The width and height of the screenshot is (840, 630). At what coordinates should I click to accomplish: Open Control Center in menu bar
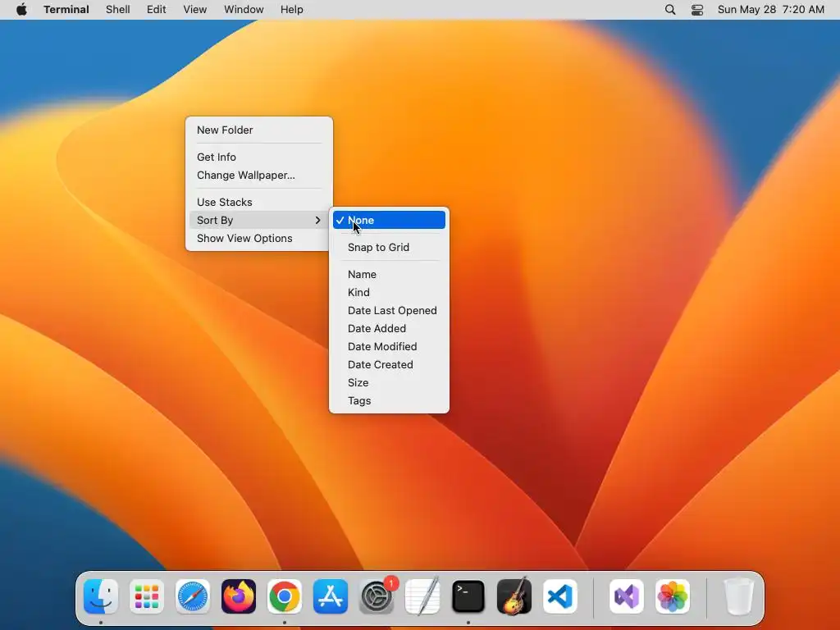coord(697,10)
